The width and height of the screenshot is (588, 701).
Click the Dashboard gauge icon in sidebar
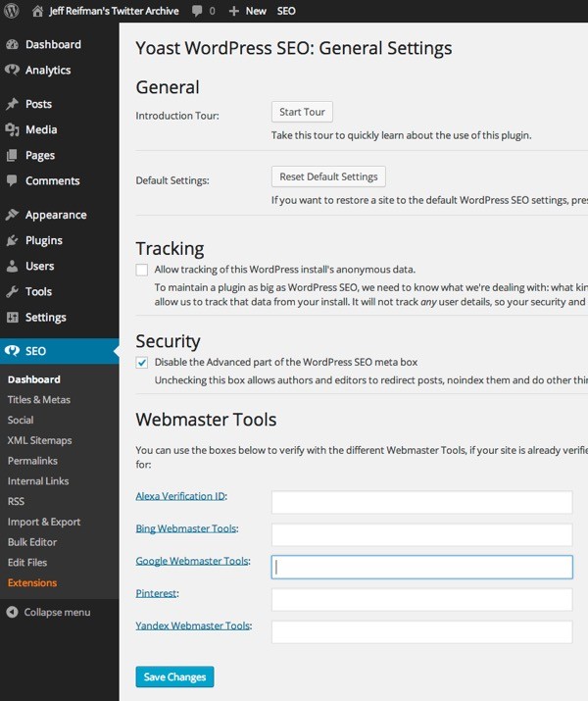12,44
